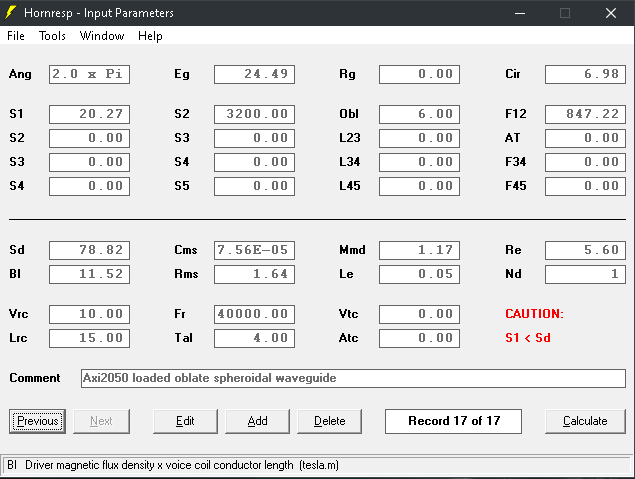635x479 pixels.
Task: Select the S1 field with 20.27
Action: [89, 114]
